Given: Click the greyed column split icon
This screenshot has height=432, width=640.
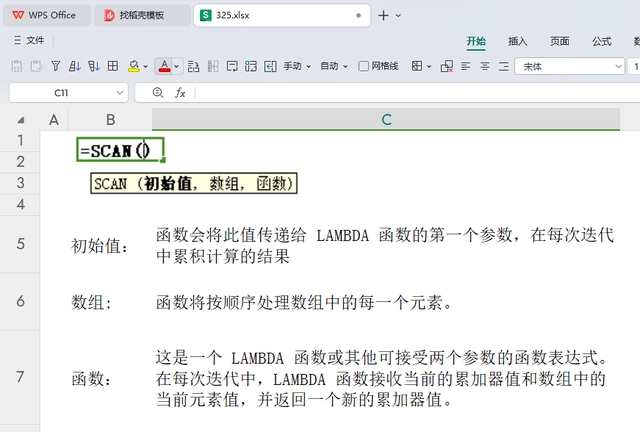Looking at the screenshot, I should pos(213,66).
